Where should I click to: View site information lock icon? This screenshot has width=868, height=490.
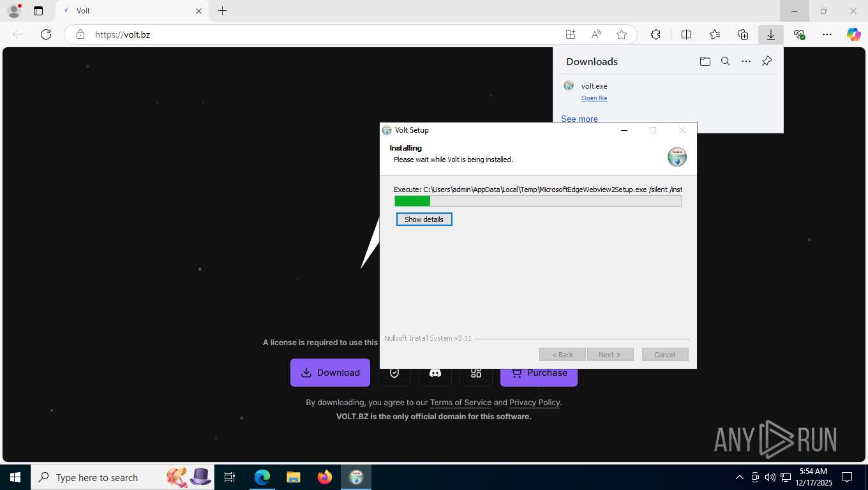(80, 34)
